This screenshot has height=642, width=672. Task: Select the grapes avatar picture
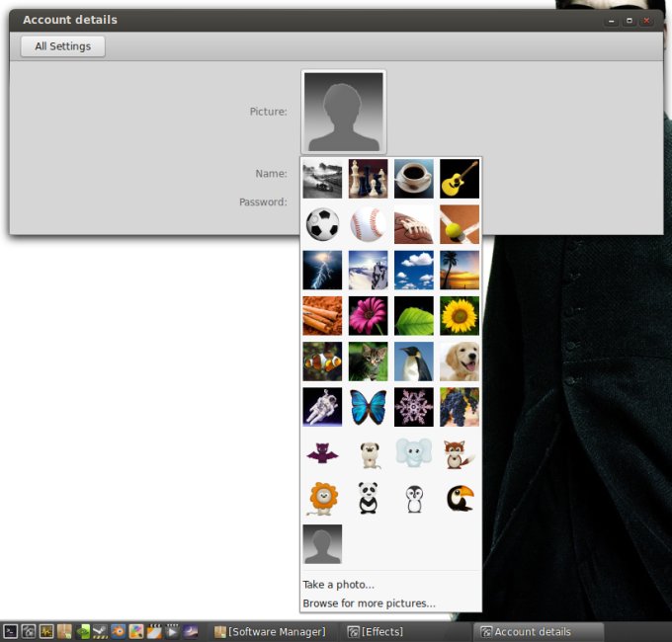click(x=460, y=407)
